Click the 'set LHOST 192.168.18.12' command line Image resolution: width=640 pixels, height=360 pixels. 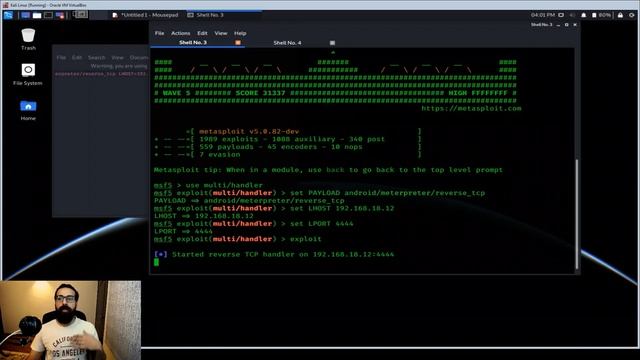[x=274, y=209]
